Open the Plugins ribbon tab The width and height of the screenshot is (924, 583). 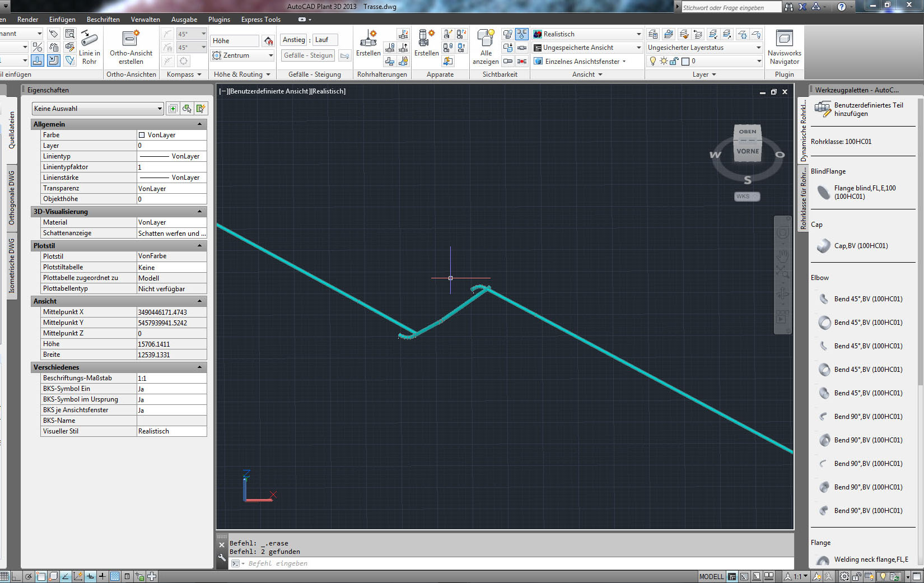[x=219, y=20]
